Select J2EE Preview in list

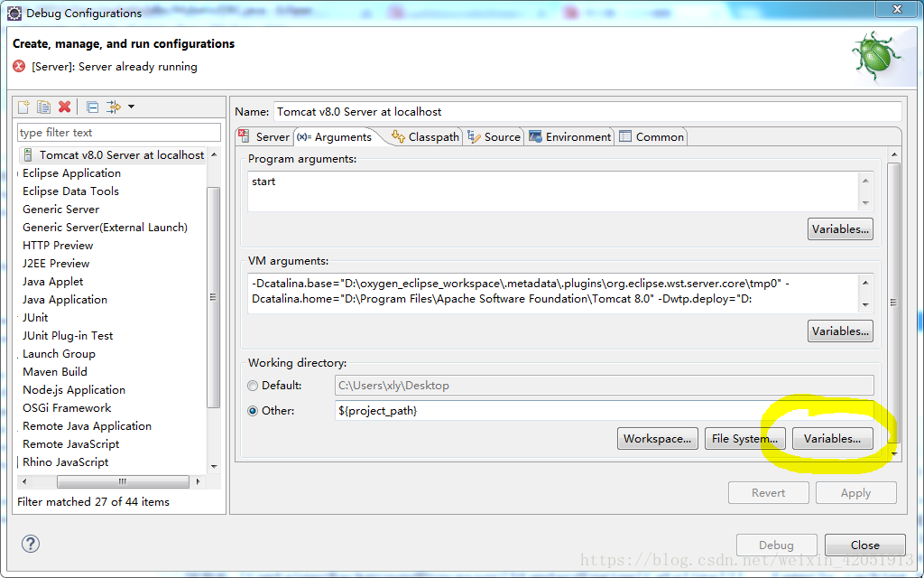click(x=56, y=264)
